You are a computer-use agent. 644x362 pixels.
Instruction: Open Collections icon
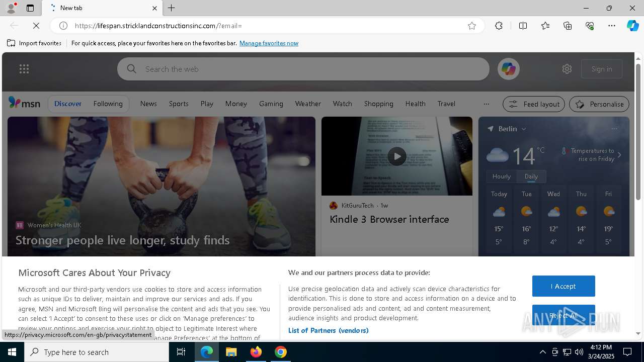tap(568, 26)
